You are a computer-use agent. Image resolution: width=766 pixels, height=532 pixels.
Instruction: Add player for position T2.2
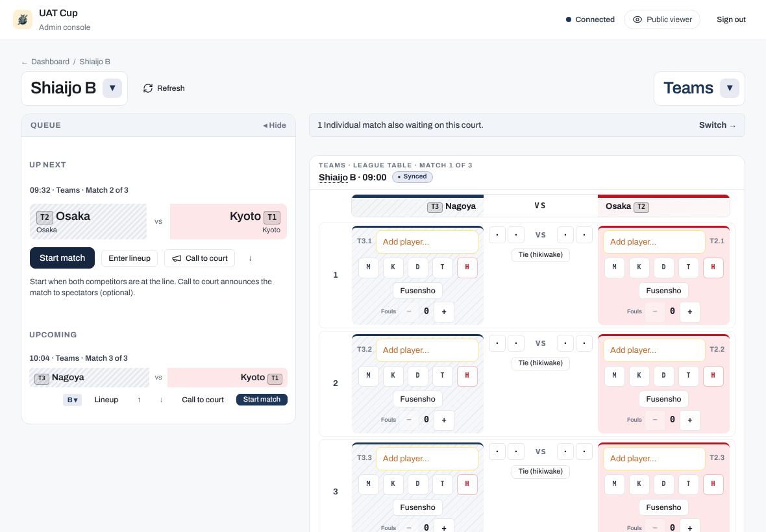point(654,350)
